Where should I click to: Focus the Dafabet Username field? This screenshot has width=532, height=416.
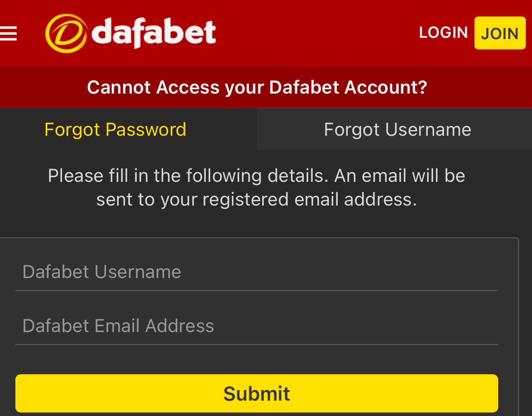(257, 272)
